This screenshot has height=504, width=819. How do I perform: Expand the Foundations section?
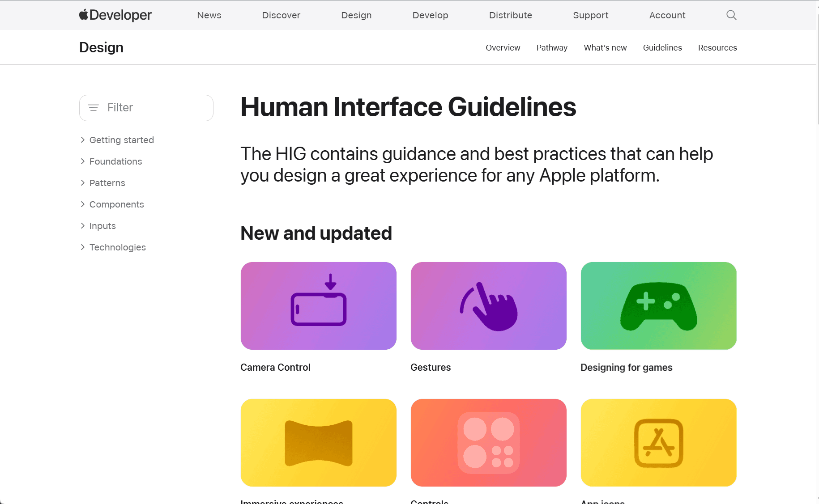tap(83, 161)
